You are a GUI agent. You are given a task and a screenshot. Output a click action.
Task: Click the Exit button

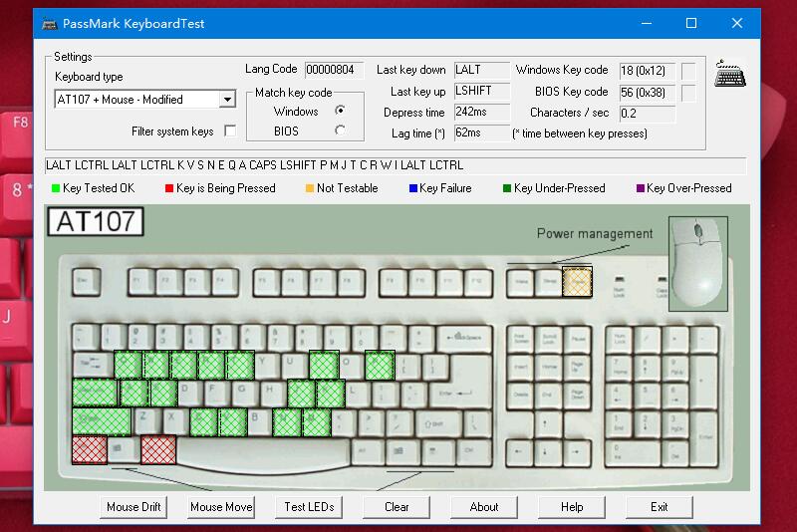coord(660,506)
